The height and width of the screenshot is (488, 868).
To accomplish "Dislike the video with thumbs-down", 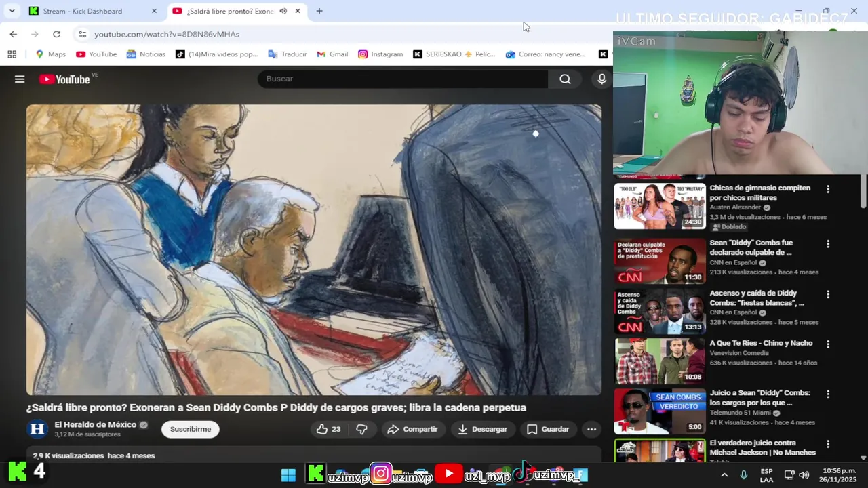I will click(x=361, y=429).
